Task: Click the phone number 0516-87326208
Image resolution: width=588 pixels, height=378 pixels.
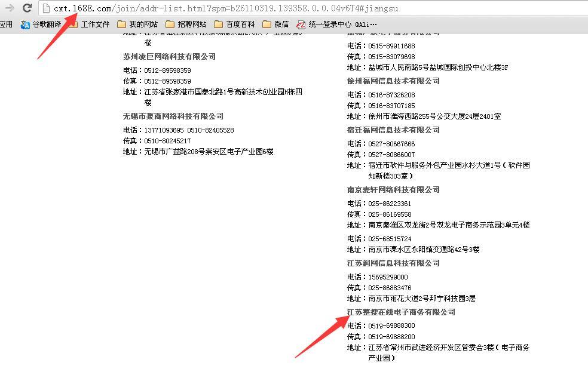Action: [391, 95]
